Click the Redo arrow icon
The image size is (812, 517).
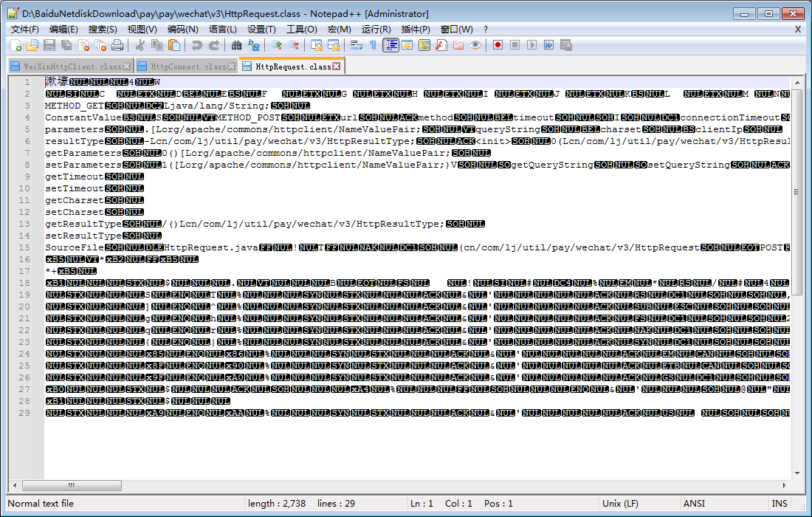pos(213,46)
